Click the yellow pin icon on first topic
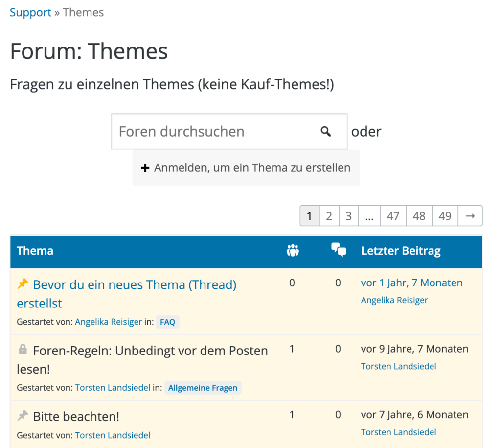This screenshot has height=448, width=501. click(x=23, y=284)
